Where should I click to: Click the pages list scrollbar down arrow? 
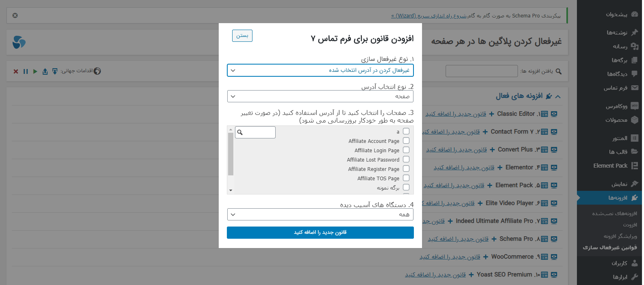point(231,190)
